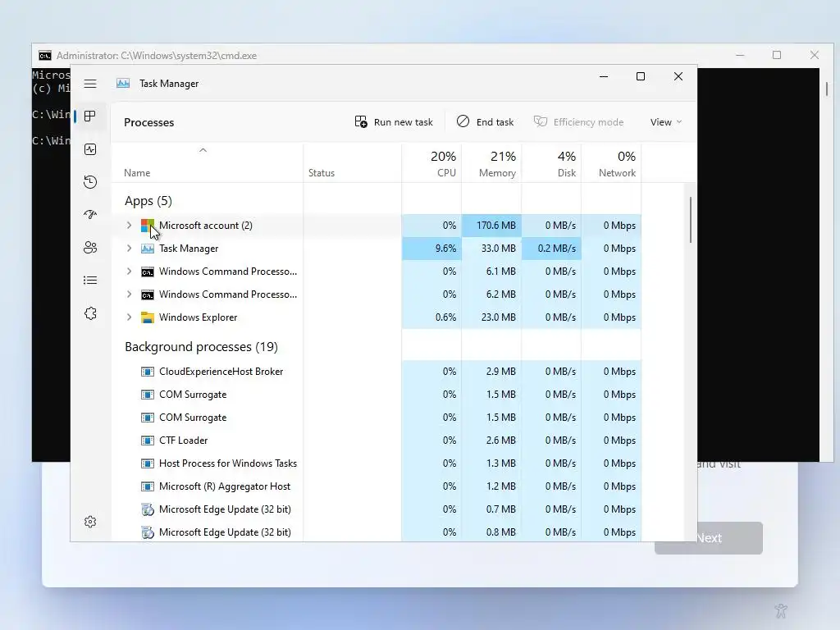Select the second COM Surrogate process
This screenshot has height=630, width=840.
pos(377,418)
